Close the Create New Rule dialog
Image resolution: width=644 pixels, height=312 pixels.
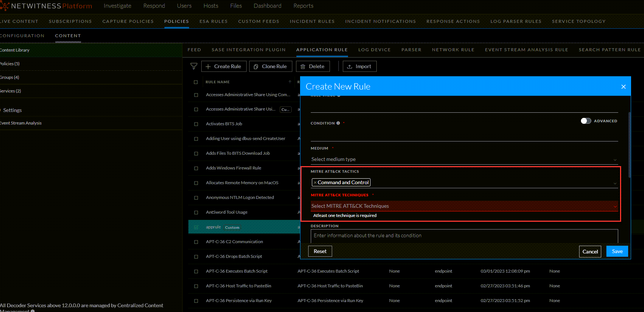click(623, 87)
